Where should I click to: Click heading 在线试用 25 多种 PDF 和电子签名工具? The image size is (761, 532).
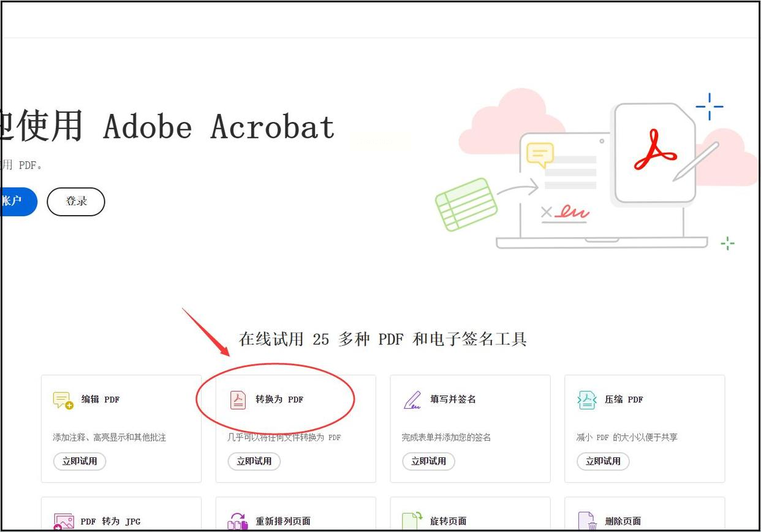coord(383,339)
